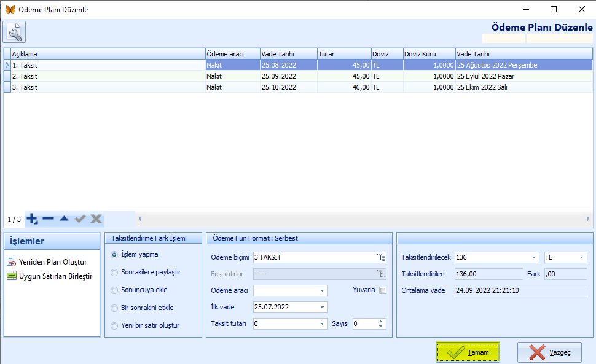Maximize the Ödeme Planı Düzenle window

[x=554, y=9]
